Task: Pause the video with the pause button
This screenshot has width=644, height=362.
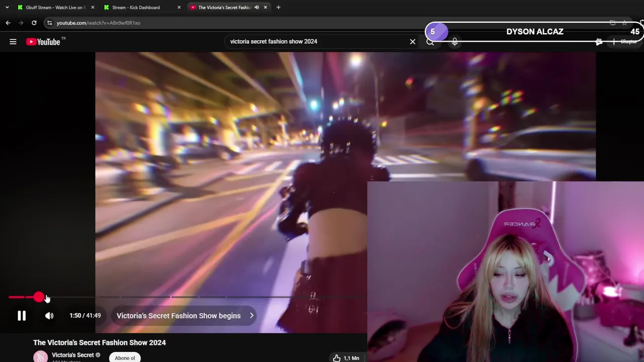Action: (22, 316)
